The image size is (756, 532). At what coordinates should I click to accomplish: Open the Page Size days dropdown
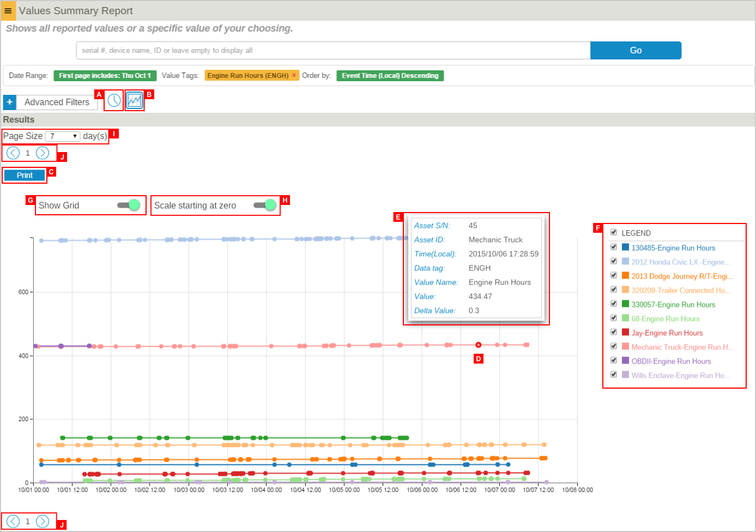(x=63, y=136)
